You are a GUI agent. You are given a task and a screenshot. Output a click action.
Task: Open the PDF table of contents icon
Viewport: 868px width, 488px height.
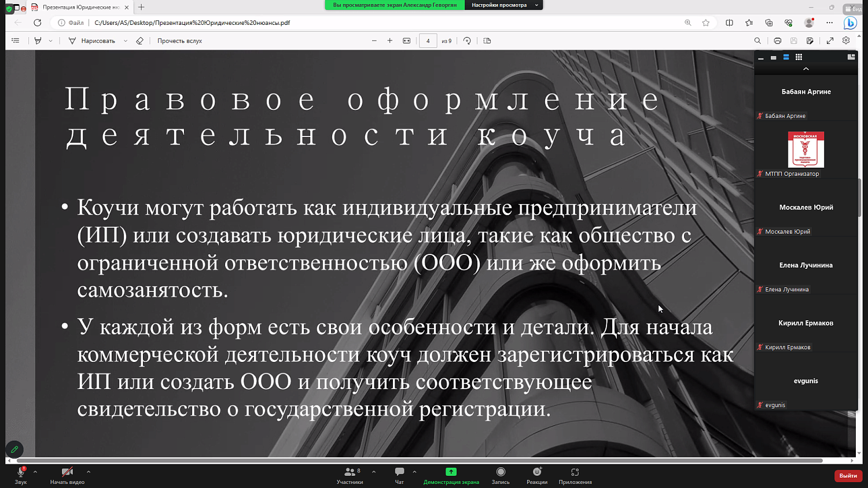click(16, 40)
